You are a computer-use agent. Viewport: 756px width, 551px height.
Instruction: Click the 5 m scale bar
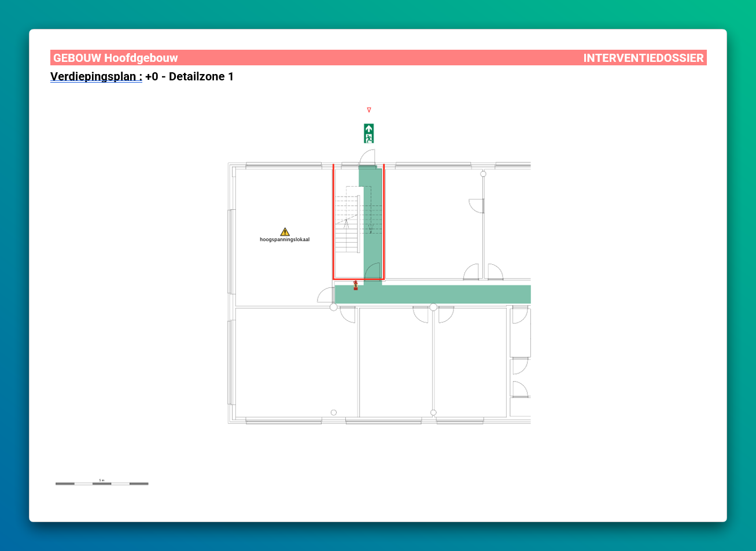click(x=102, y=483)
